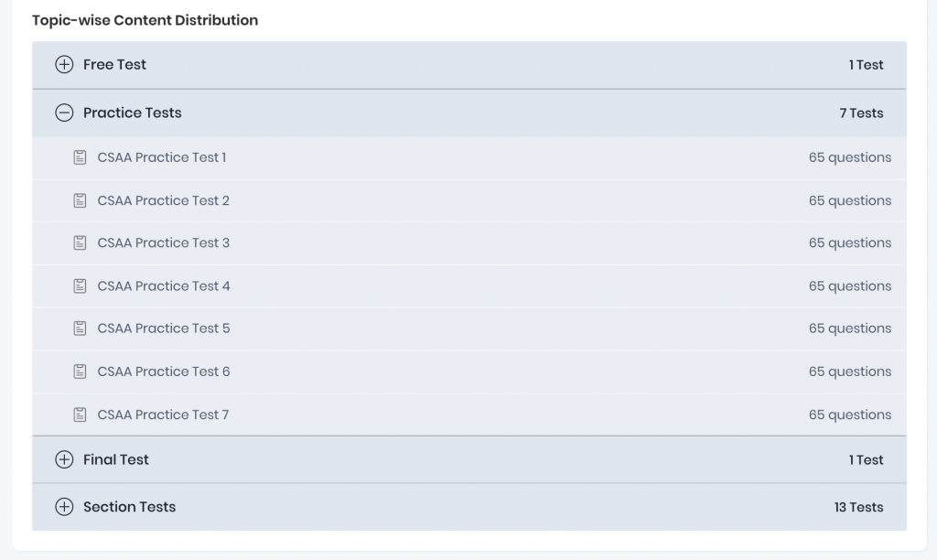937x560 pixels.
Task: Expand the Free Test section plus icon
Action: (x=64, y=65)
